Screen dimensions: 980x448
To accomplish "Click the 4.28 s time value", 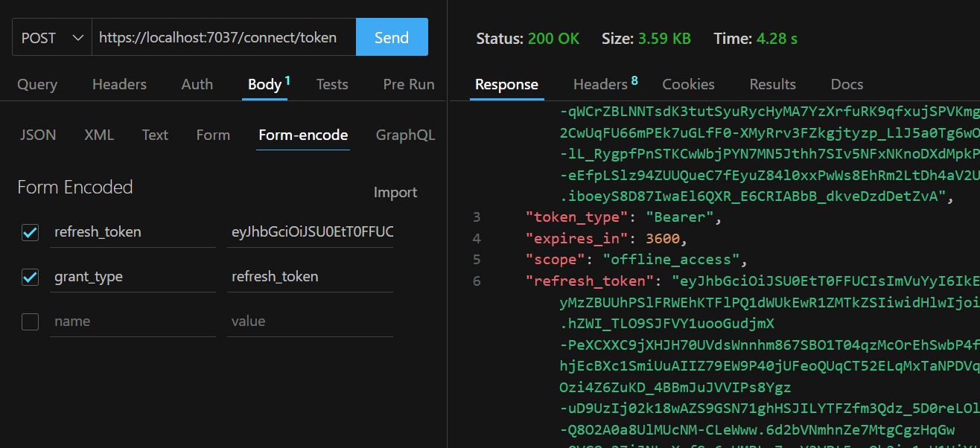I will (x=777, y=39).
